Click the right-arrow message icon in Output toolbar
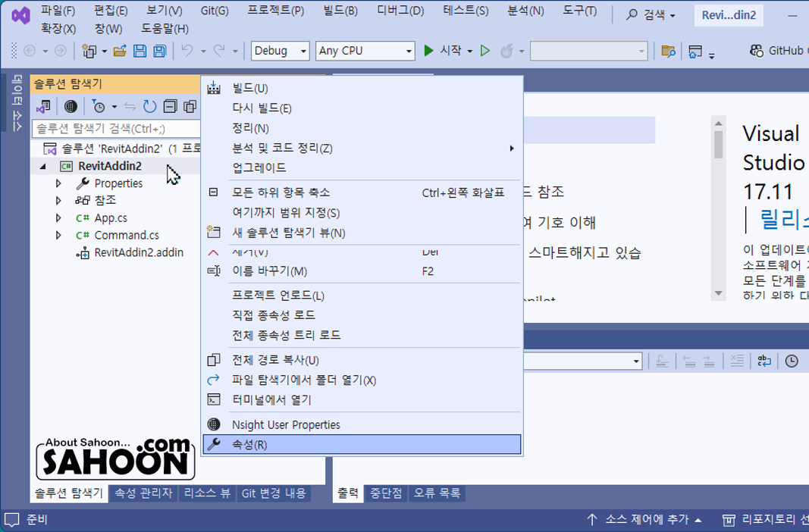Image resolution: width=809 pixels, height=532 pixels. [709, 361]
